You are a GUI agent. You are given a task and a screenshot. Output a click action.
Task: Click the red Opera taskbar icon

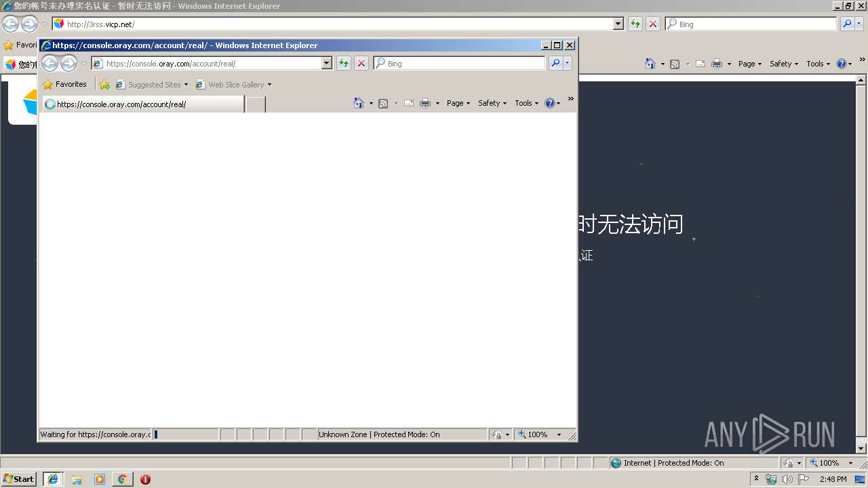point(145,479)
